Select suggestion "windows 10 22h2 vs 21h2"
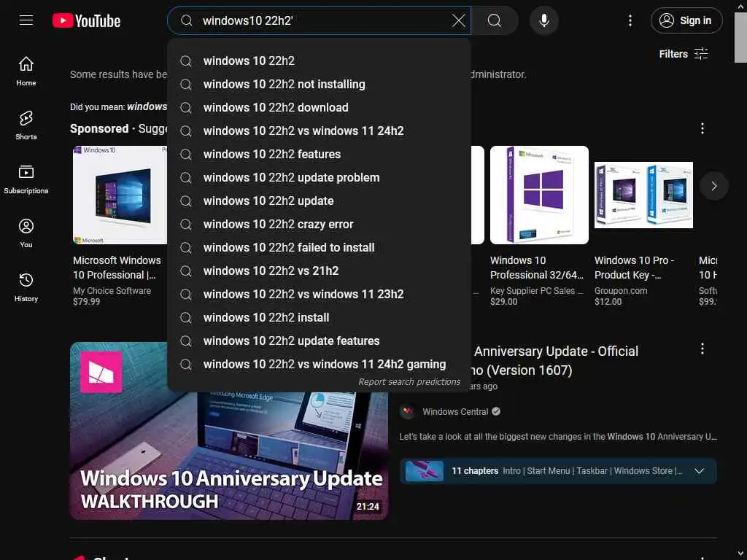The height and width of the screenshot is (560, 747). click(319, 271)
